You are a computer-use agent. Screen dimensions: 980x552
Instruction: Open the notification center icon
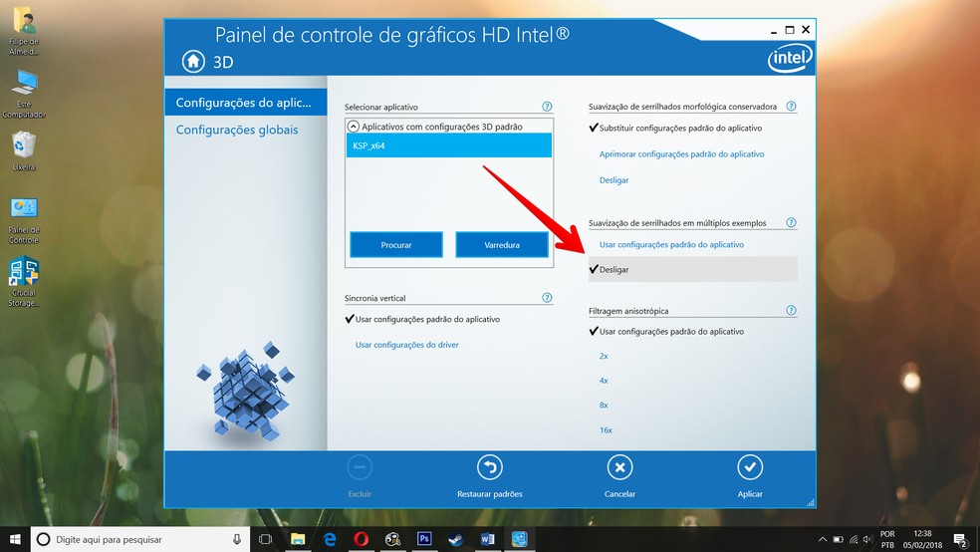[961, 539]
